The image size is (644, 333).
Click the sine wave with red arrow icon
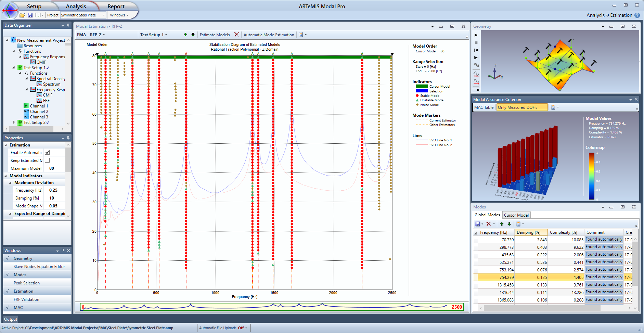pyautogui.click(x=476, y=82)
